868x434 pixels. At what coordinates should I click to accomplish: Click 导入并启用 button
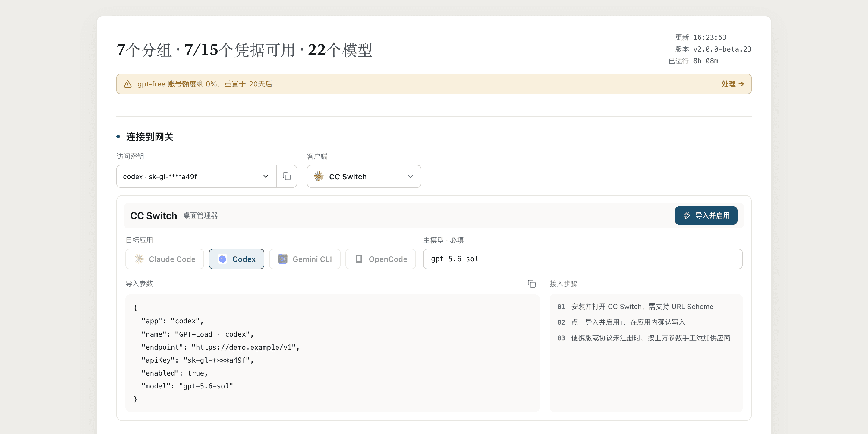[x=706, y=216]
